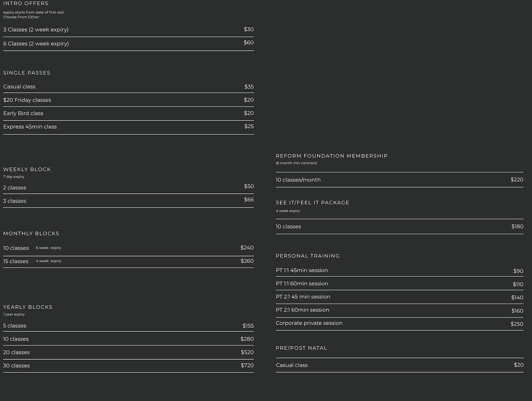Select the Express 45min class
The image size is (532, 401).
click(x=30, y=127)
